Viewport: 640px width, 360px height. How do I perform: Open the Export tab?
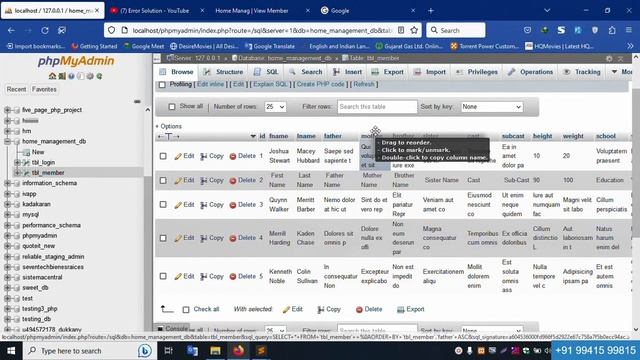pos(388,72)
